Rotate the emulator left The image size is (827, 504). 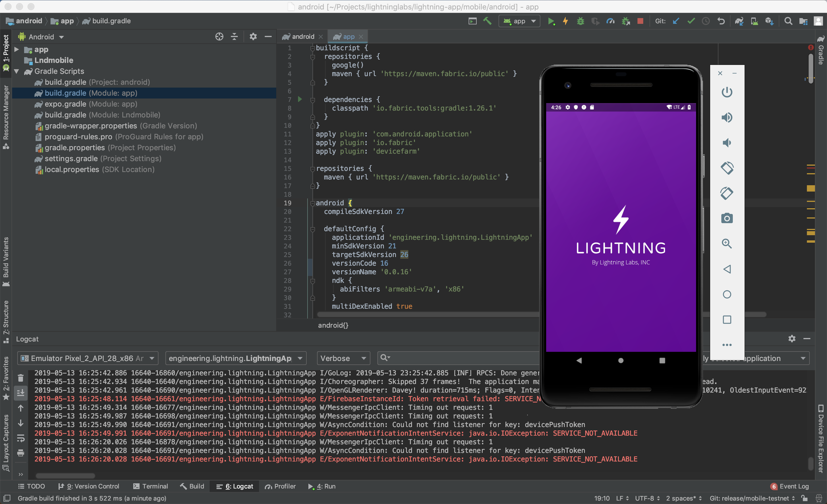727,168
